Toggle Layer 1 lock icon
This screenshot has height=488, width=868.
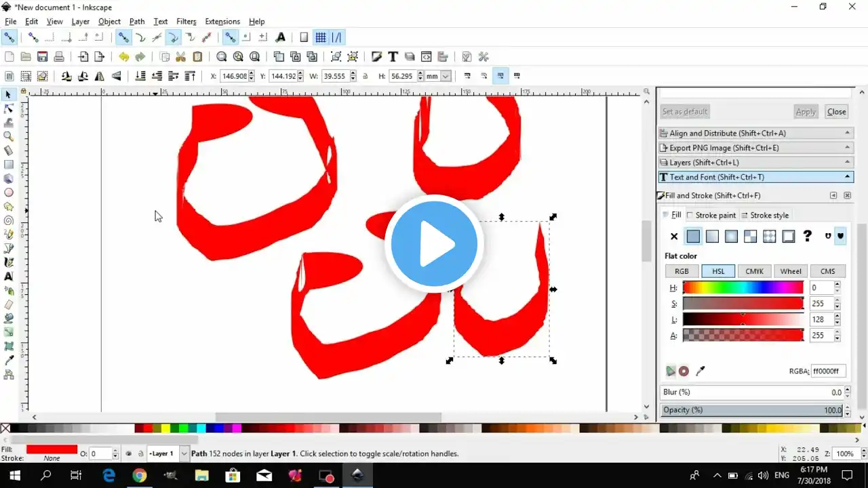pos(140,453)
